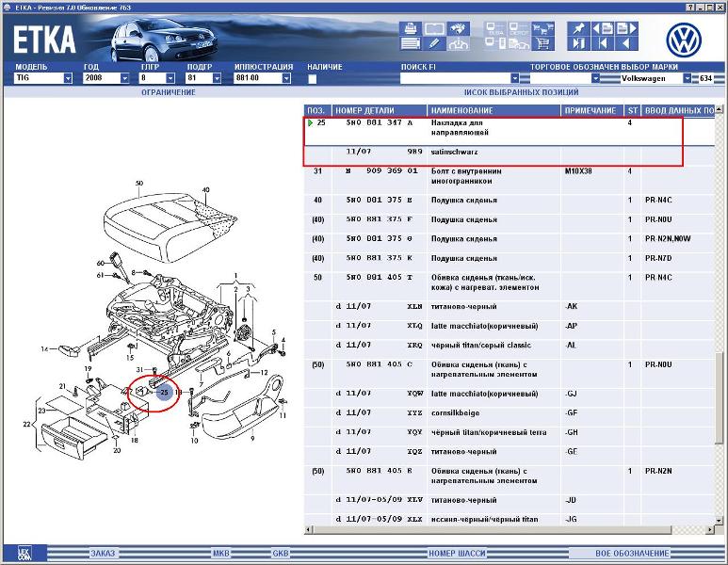This screenshot has width=728, height=565.
Task: Open the screen display icon beside printer
Action: point(434,28)
